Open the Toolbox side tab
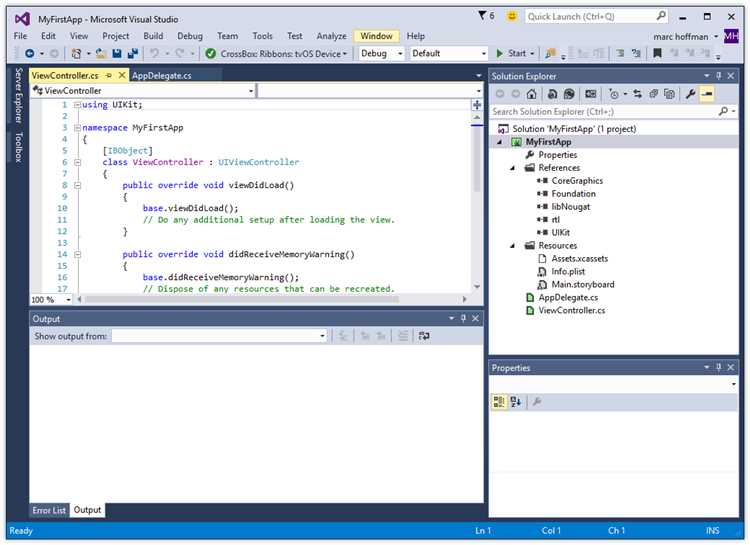 click(18, 147)
